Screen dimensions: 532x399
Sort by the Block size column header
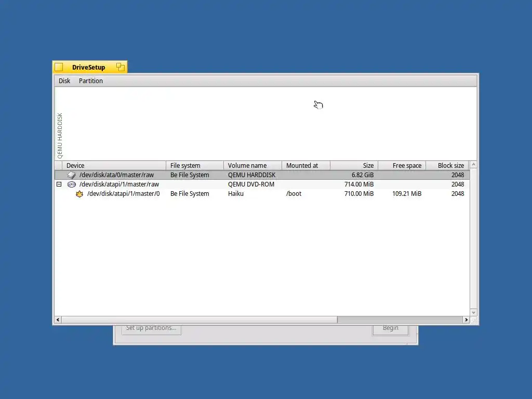[447, 166]
